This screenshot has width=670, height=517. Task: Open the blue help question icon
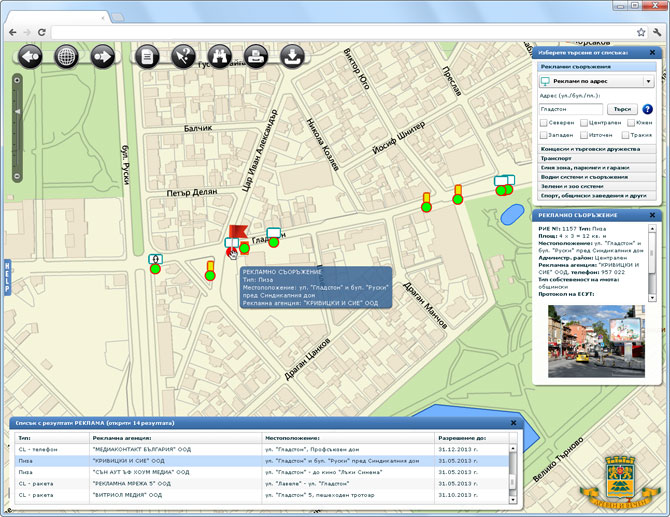click(647, 109)
